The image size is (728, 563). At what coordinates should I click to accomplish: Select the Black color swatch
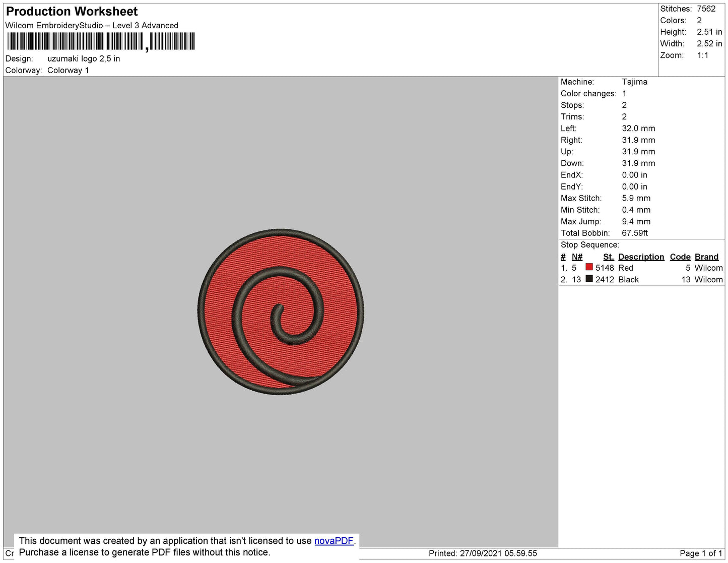tap(589, 279)
